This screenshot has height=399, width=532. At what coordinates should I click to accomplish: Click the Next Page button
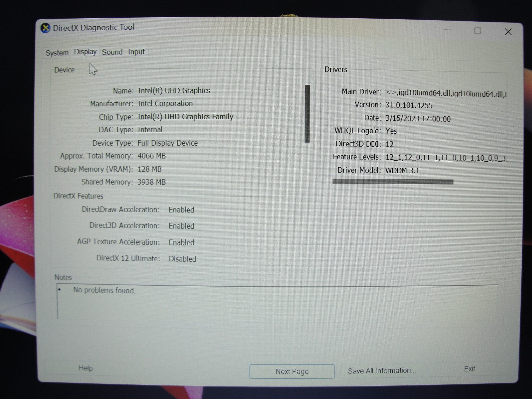[292, 371]
